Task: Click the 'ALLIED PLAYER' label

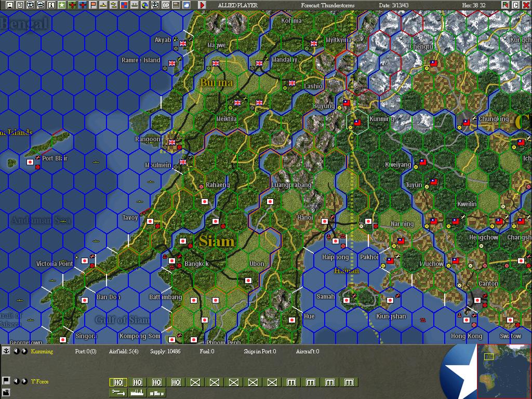Action: 237,5
